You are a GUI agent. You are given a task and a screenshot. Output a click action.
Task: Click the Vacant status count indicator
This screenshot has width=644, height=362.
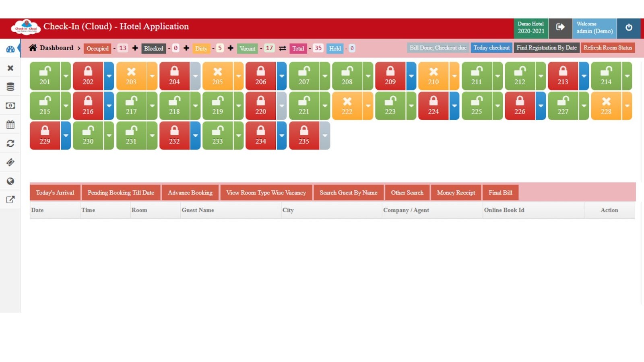[247, 48]
